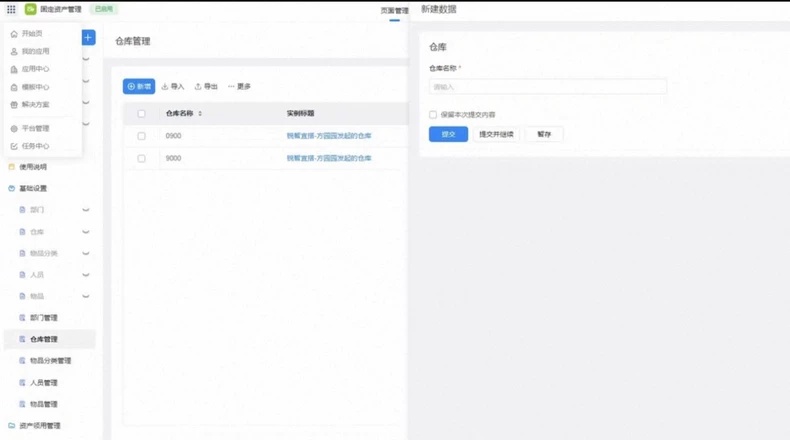Select the 平台管理 gear menu item

30,129
